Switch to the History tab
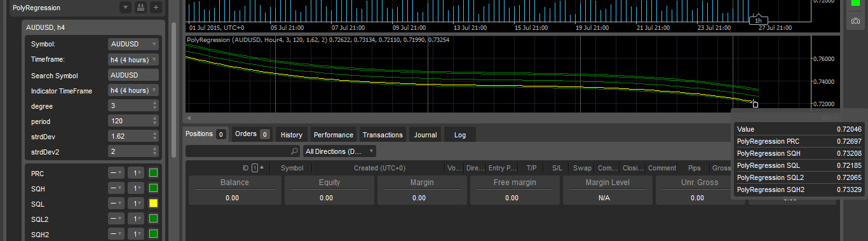The height and width of the screenshot is (241, 868). (291, 135)
